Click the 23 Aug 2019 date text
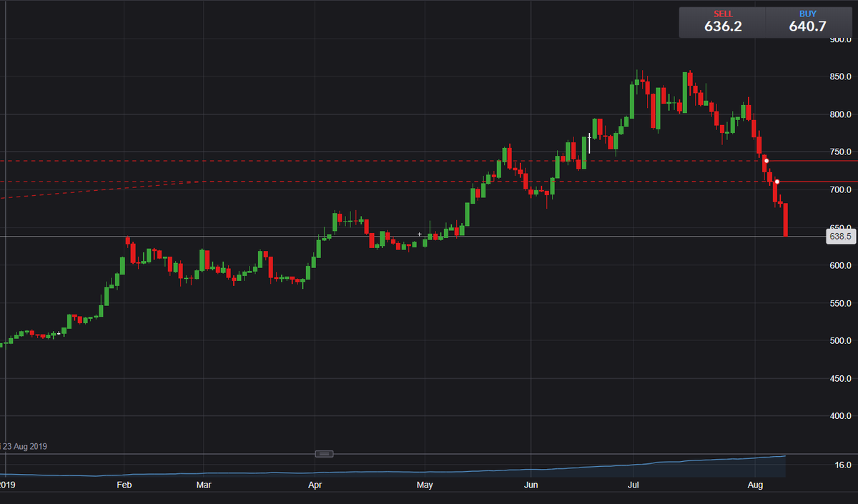 coord(25,447)
